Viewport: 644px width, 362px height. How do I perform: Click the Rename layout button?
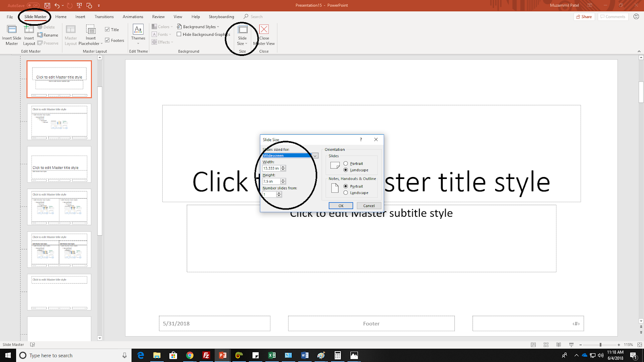click(x=48, y=35)
